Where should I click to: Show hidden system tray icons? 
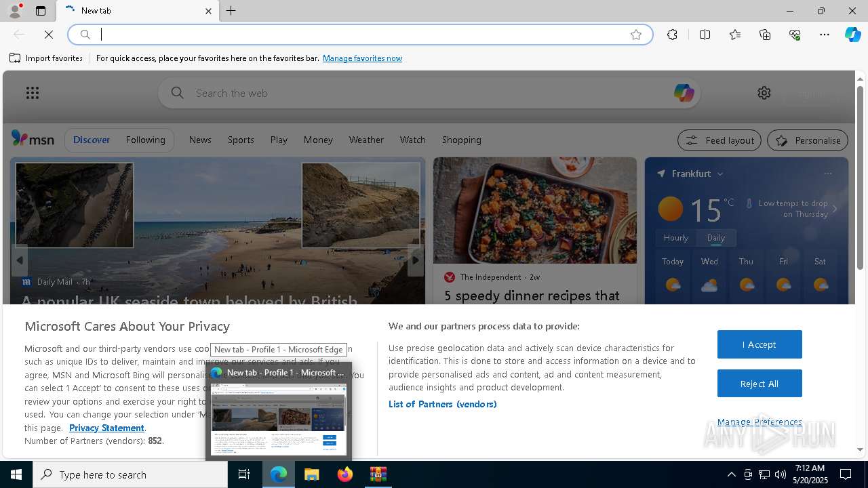[731, 474]
